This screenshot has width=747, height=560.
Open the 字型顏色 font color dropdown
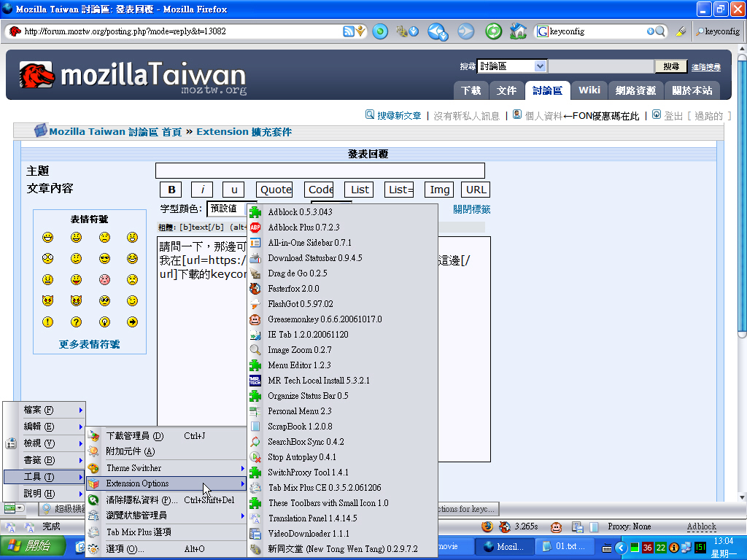(231, 209)
